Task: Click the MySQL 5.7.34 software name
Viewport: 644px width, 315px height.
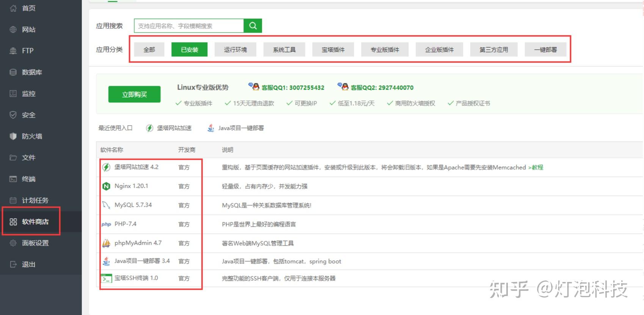Action: 133,205
